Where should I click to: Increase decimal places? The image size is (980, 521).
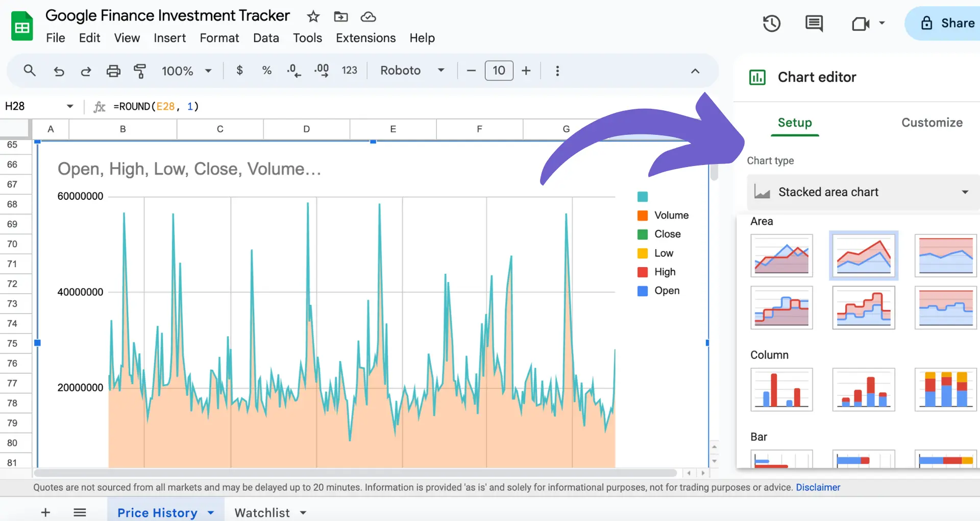pyautogui.click(x=321, y=70)
